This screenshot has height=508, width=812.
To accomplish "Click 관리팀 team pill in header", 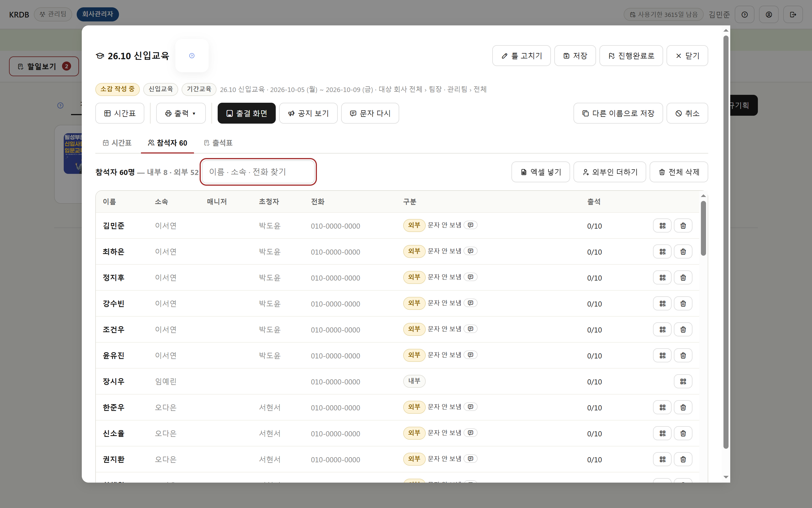I will tap(53, 14).
